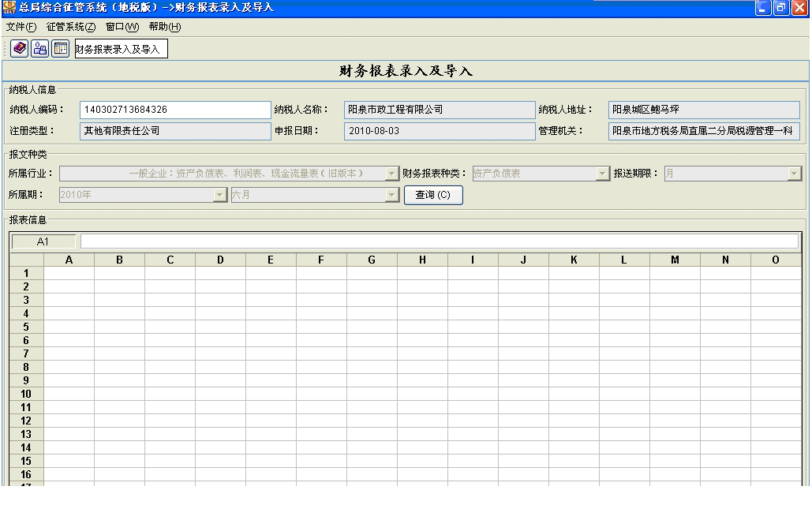Image resolution: width=812 pixels, height=505 pixels.
Task: Click spreadsheet cell B2
Action: pos(120,286)
